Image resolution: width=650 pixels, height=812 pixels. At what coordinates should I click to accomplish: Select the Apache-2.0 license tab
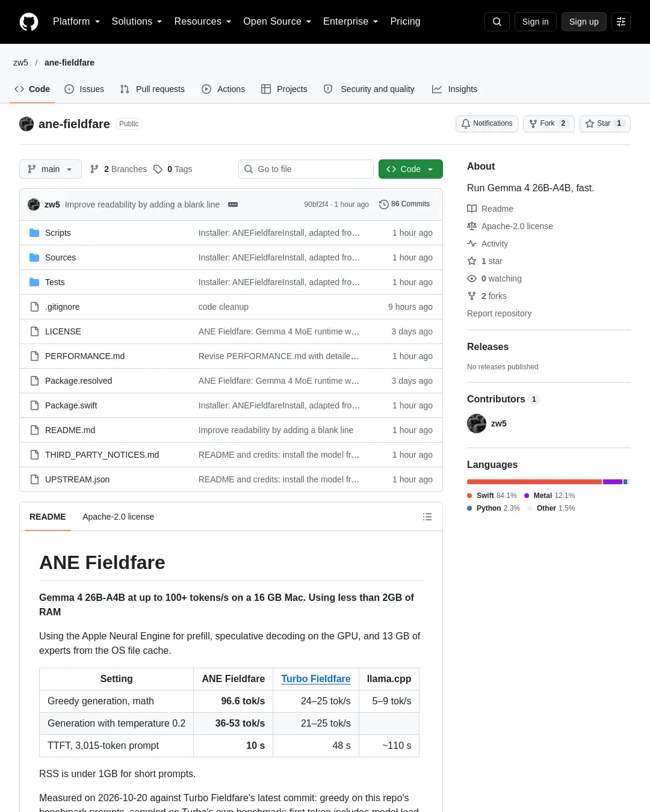(x=119, y=517)
